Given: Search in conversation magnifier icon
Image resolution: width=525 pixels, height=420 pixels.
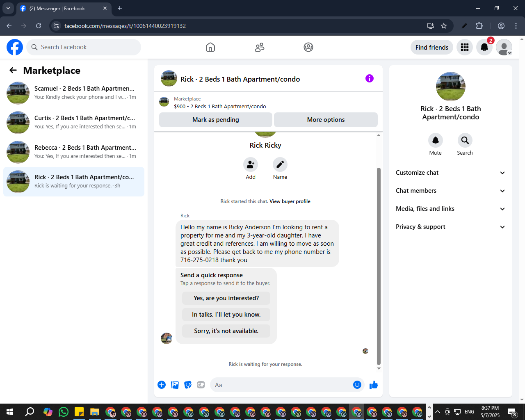Looking at the screenshot, I should [465, 140].
